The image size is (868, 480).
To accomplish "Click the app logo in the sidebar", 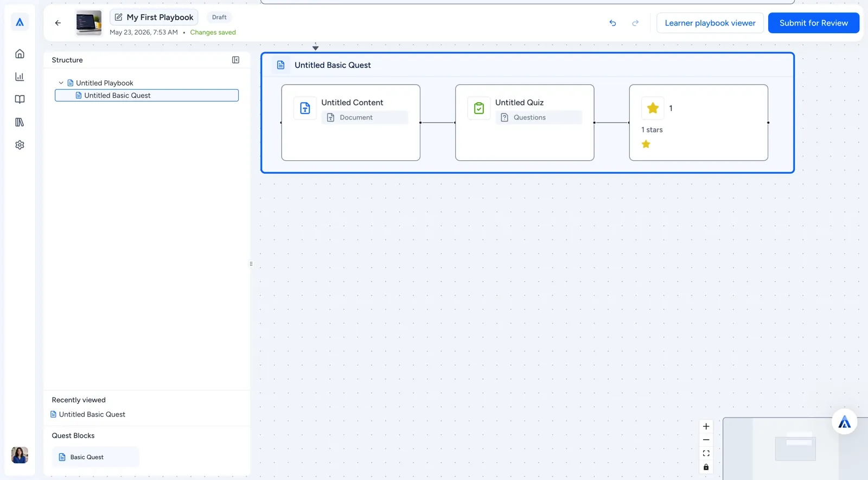I will 20,22.
